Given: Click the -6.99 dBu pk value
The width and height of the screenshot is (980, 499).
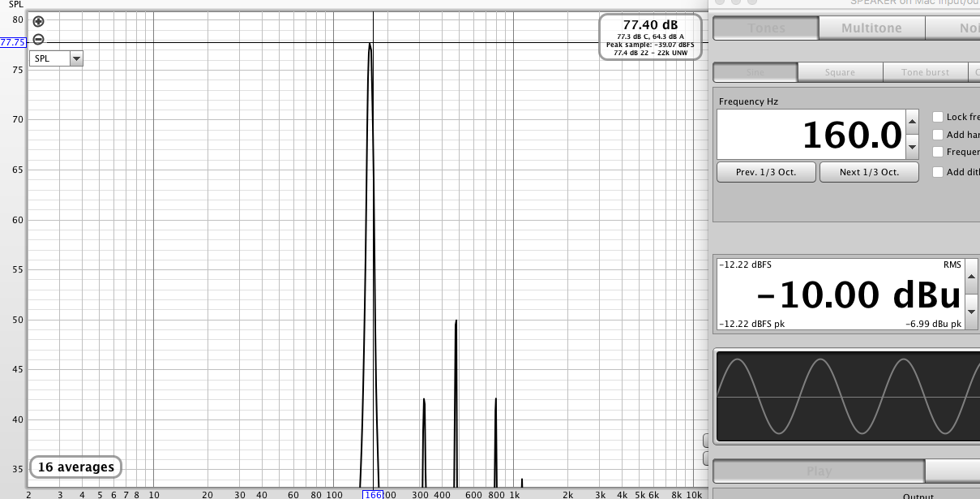Looking at the screenshot, I should (934, 324).
